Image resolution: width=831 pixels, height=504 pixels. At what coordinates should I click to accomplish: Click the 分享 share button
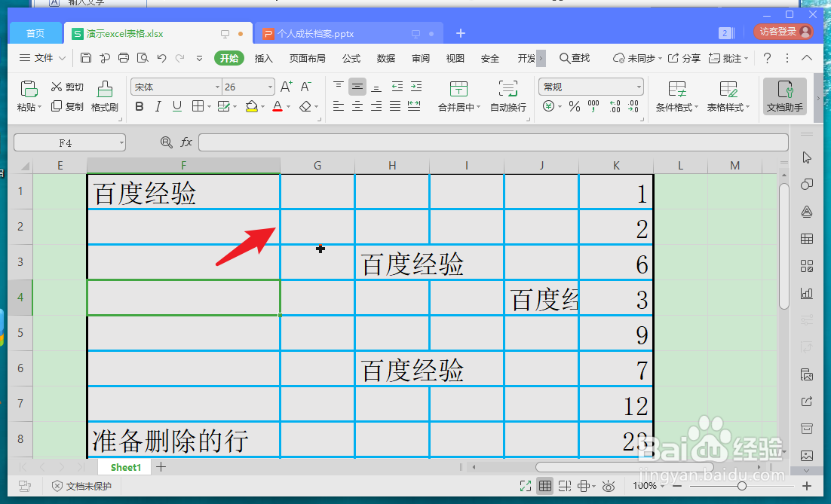(x=684, y=58)
